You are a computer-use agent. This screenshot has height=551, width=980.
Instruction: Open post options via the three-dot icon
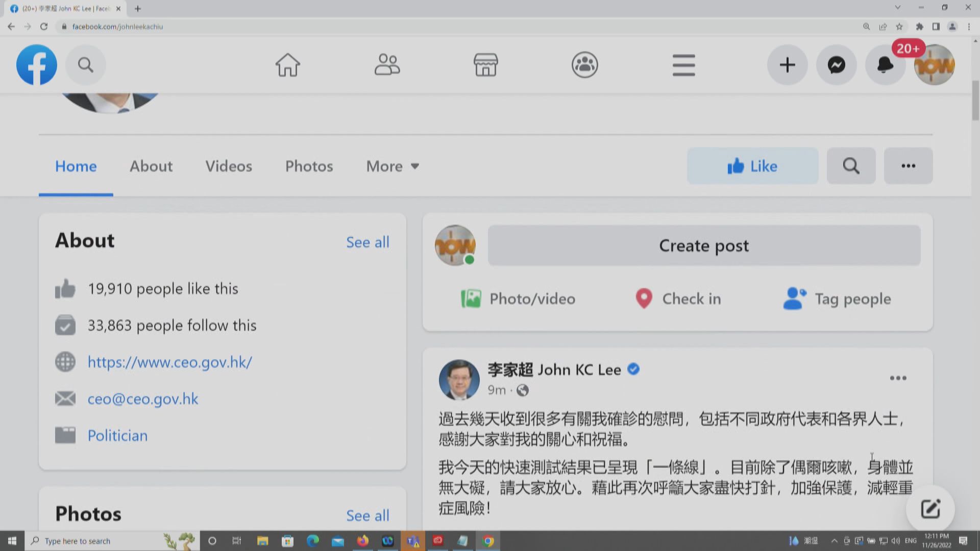pyautogui.click(x=898, y=378)
